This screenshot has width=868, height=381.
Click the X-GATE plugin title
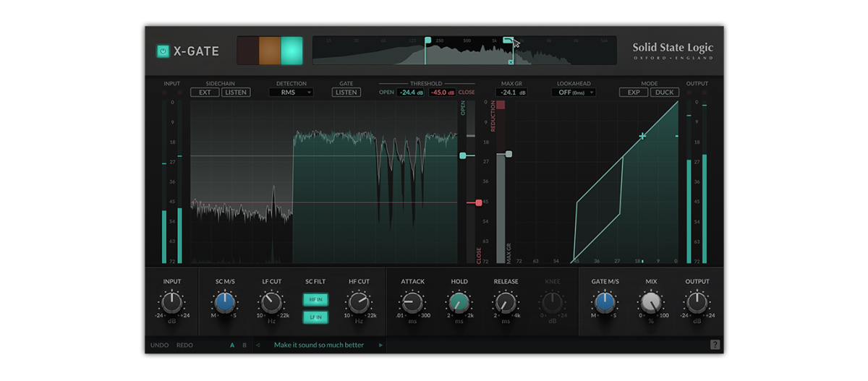196,51
